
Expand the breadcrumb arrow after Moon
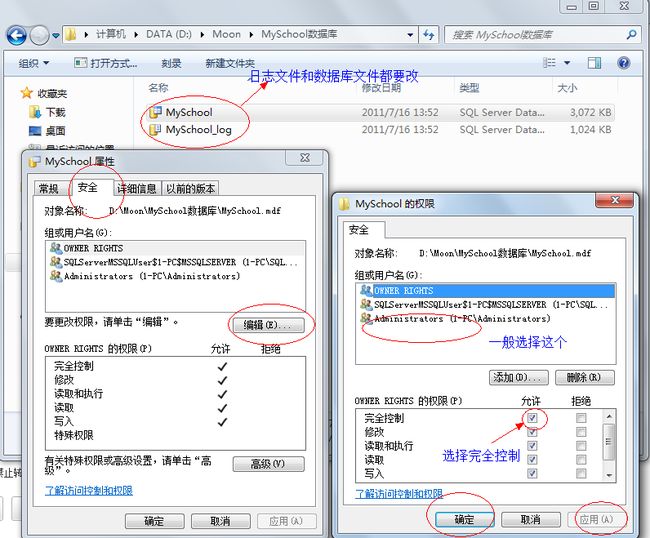pyautogui.click(x=251, y=34)
